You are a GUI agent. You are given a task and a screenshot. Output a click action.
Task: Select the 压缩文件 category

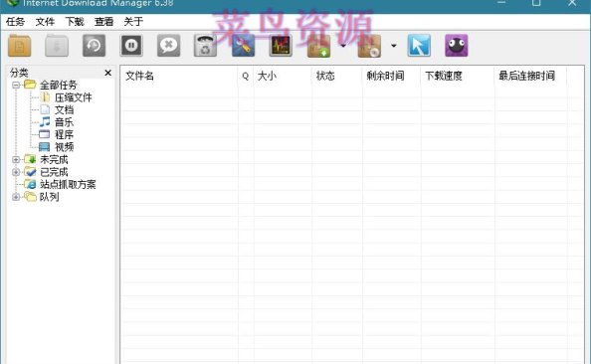point(73,97)
